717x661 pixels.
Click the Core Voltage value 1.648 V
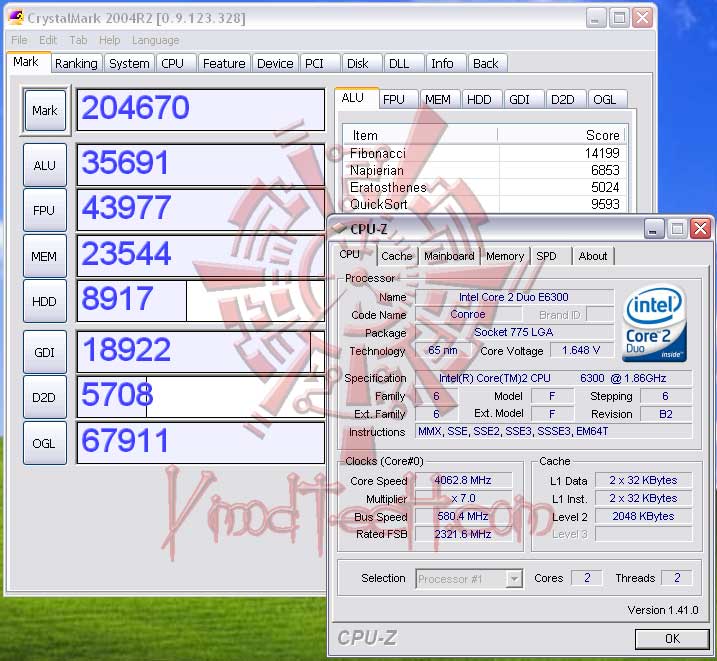pos(581,351)
